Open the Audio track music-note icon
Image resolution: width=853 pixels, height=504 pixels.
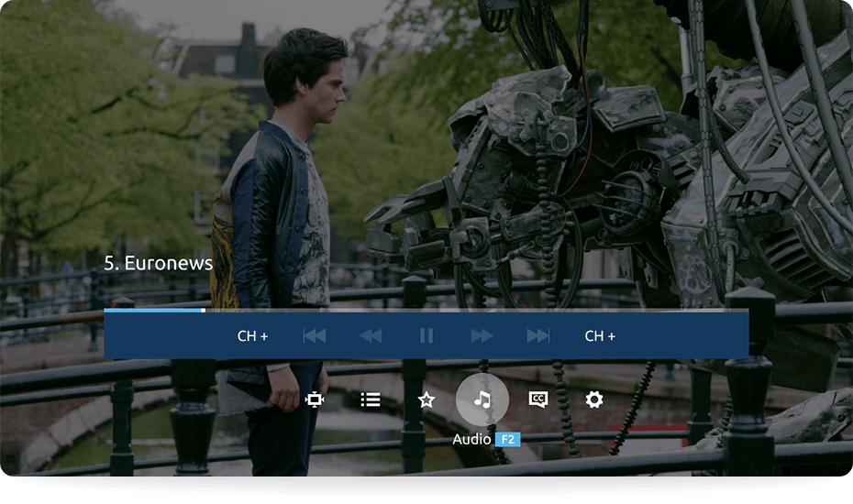pos(482,400)
